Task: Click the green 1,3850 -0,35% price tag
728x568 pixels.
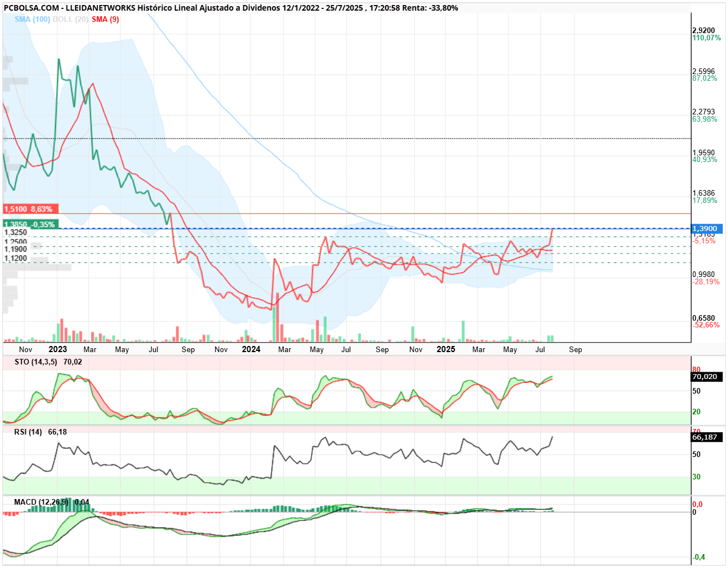Action: pos(30,224)
